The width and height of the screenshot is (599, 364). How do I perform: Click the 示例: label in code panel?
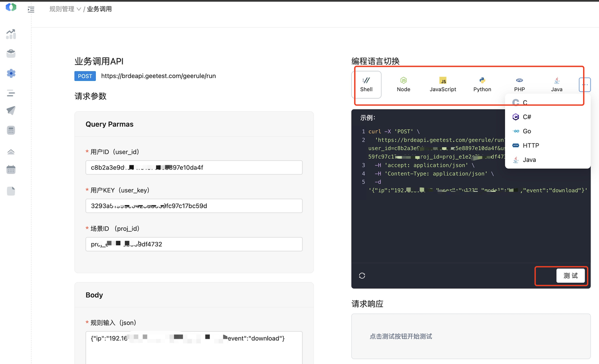(367, 118)
